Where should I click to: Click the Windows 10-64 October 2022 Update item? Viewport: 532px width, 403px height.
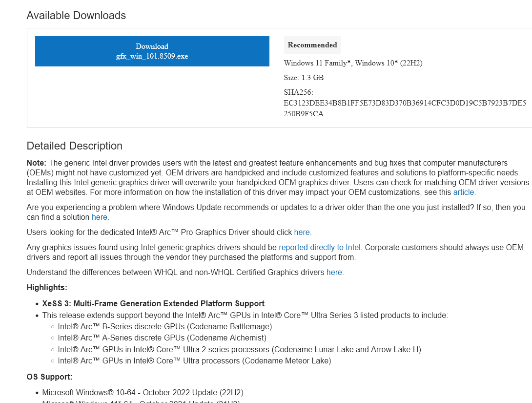(143, 392)
